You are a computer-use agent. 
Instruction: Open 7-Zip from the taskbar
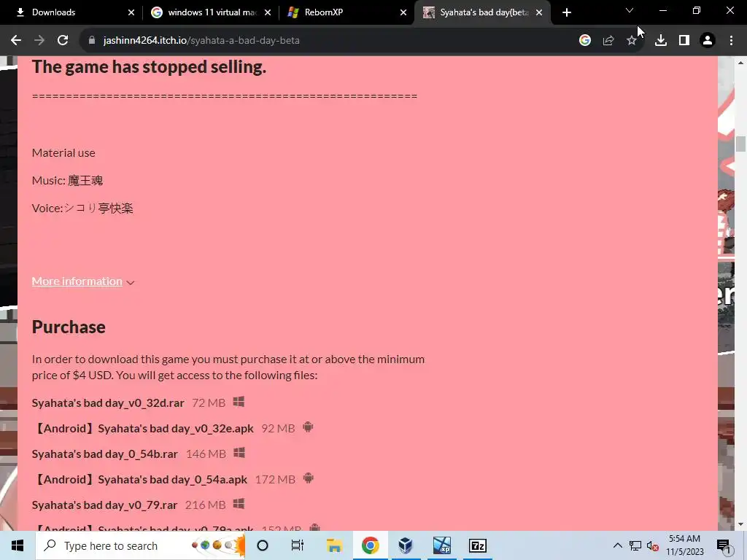tap(477, 545)
